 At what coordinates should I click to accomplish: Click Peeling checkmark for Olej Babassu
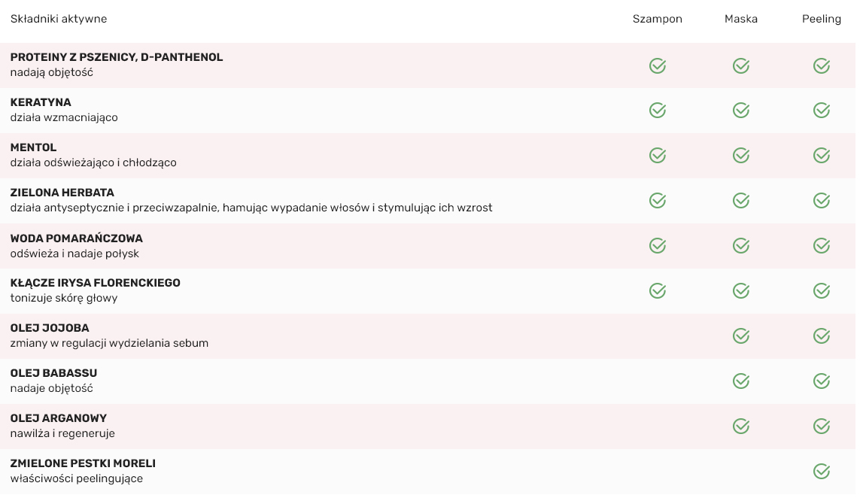pos(822,381)
